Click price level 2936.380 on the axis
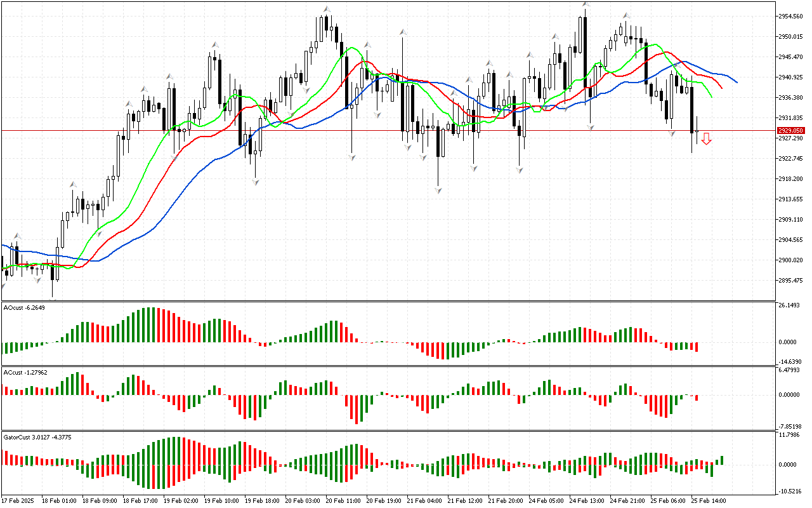 click(790, 97)
